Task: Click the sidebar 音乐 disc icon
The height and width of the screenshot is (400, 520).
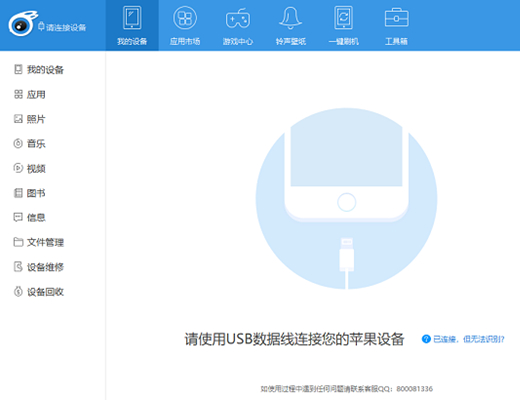Action: coord(18,144)
